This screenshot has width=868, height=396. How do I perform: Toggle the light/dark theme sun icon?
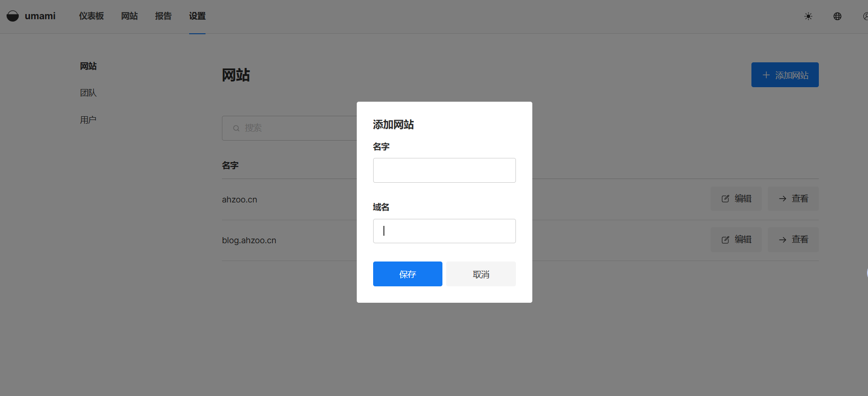pyautogui.click(x=808, y=16)
